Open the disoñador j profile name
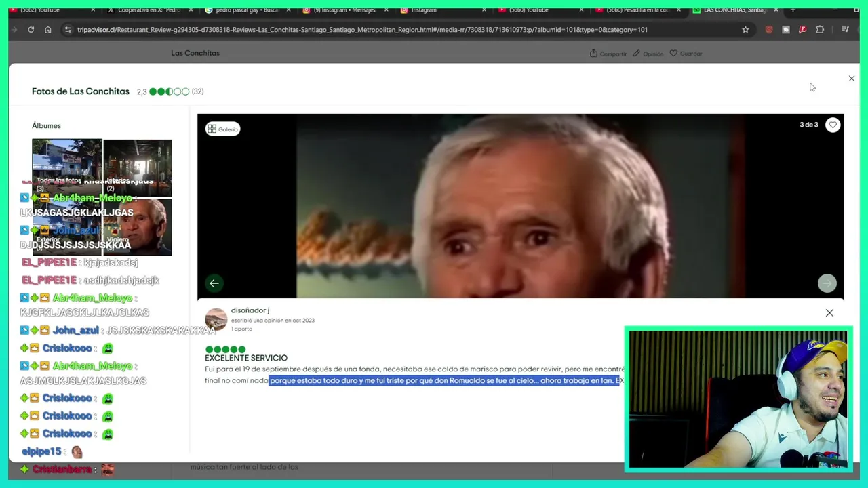 pos(250,310)
